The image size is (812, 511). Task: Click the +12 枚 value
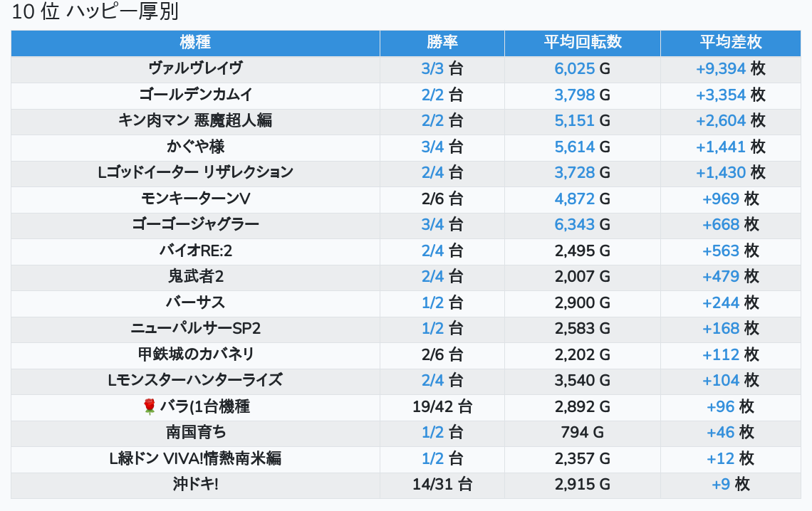click(731, 458)
